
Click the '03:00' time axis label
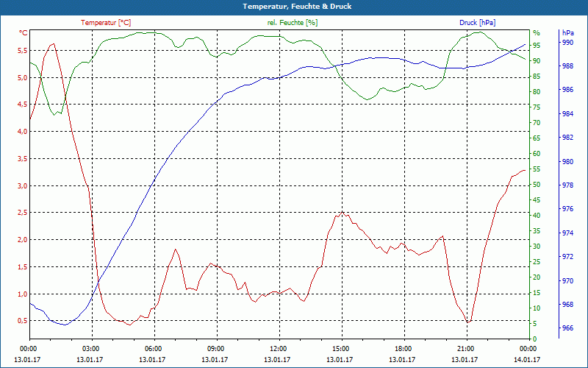coord(89,348)
